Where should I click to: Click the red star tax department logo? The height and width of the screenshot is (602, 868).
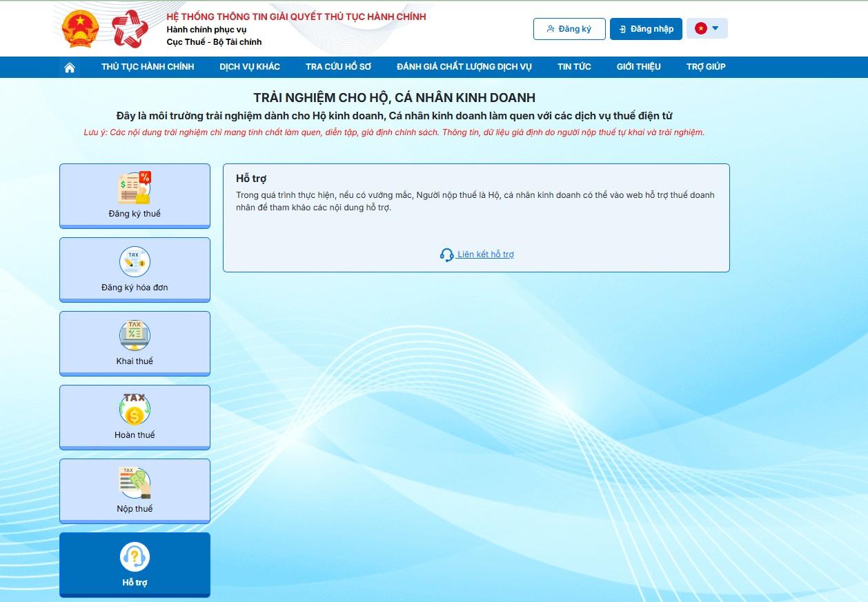click(x=130, y=29)
